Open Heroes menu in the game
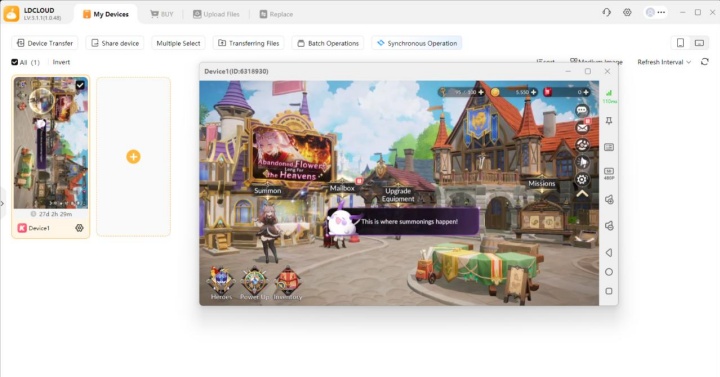 click(x=221, y=283)
